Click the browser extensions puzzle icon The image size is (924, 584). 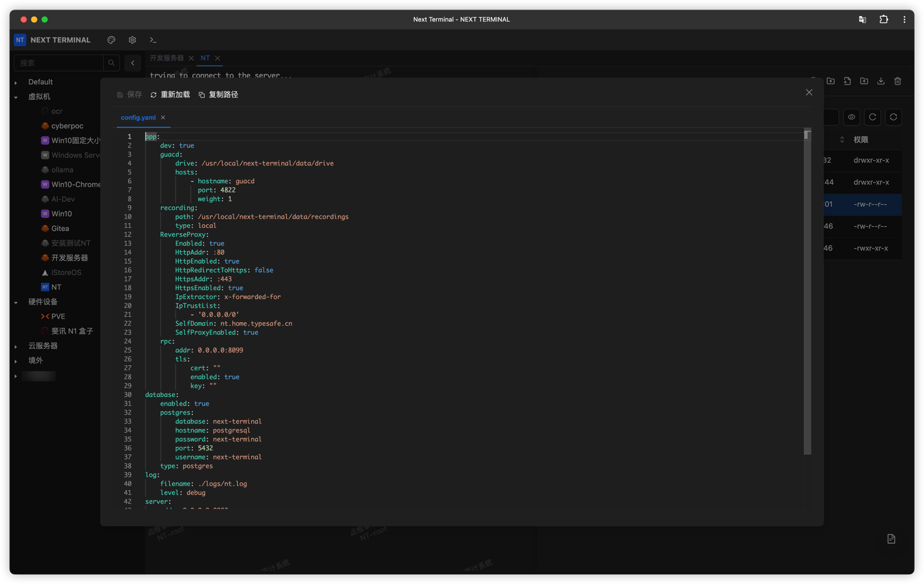[884, 19]
